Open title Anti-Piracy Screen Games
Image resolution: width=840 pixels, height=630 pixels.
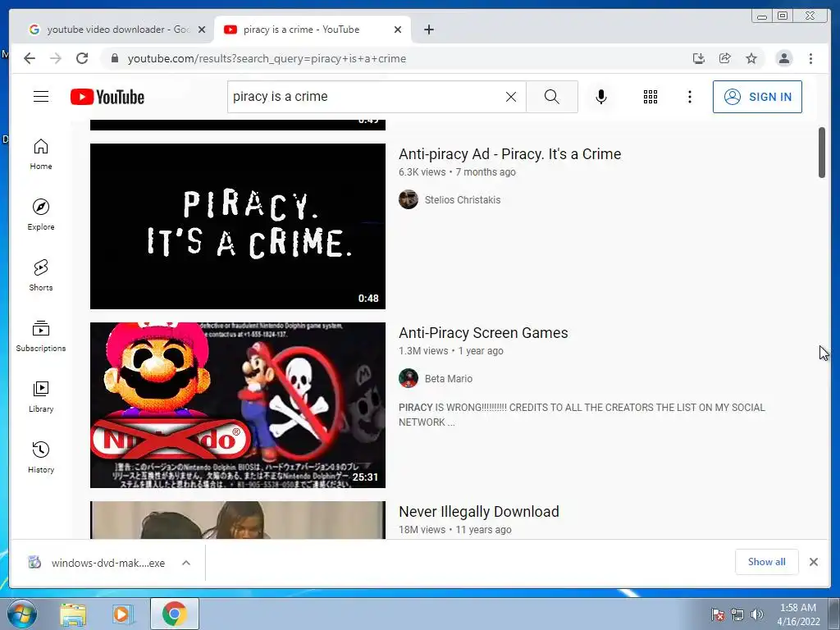point(483,333)
